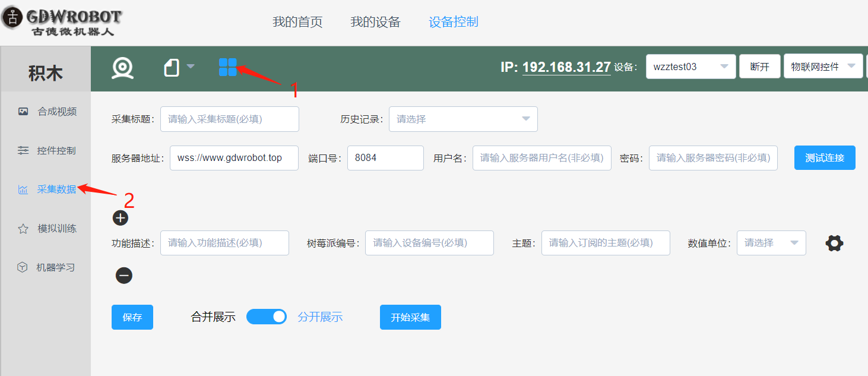Go to the 我的首页 tab
The width and height of the screenshot is (868, 376).
coord(297,22)
